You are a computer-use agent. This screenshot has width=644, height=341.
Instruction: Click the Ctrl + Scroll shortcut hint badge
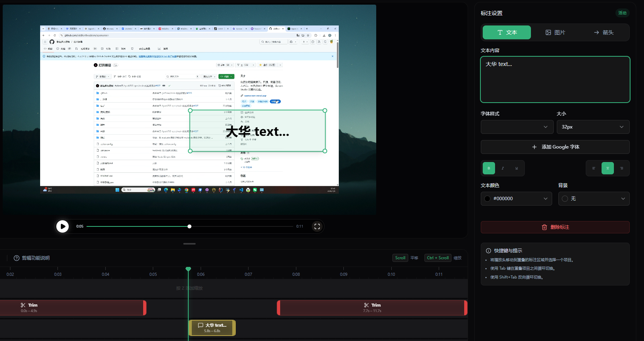(x=438, y=258)
